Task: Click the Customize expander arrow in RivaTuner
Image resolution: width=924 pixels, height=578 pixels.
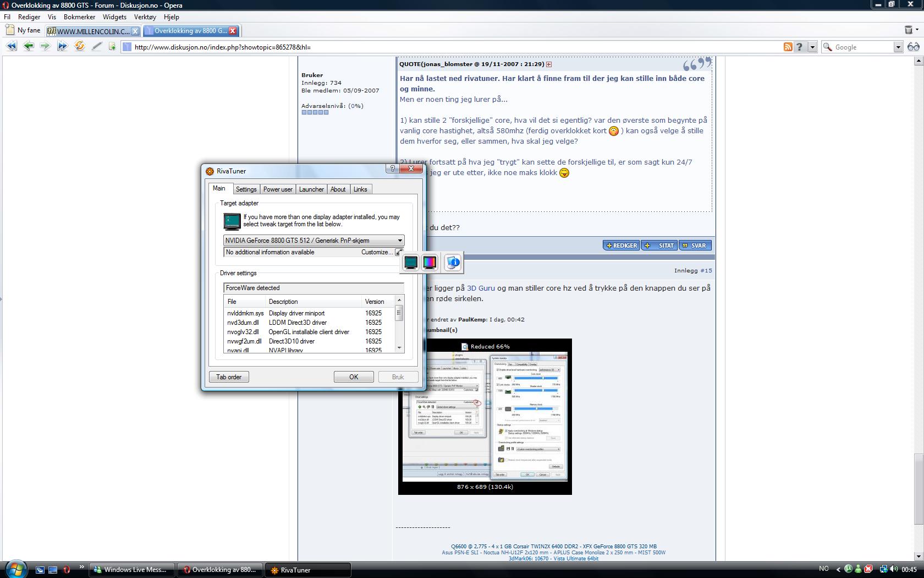Action: (x=399, y=252)
